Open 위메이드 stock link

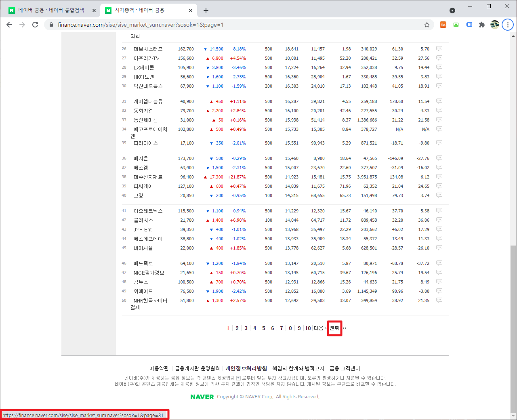click(x=143, y=291)
